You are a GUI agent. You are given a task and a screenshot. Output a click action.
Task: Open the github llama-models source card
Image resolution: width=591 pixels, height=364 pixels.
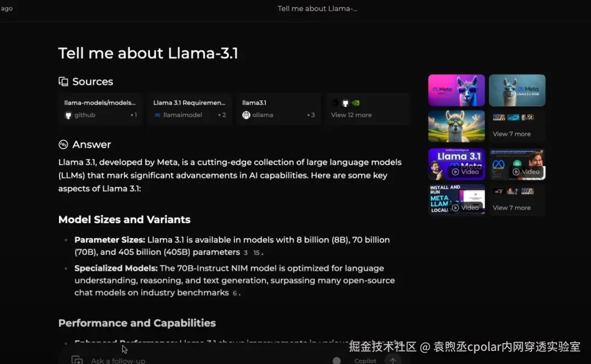pos(101,109)
